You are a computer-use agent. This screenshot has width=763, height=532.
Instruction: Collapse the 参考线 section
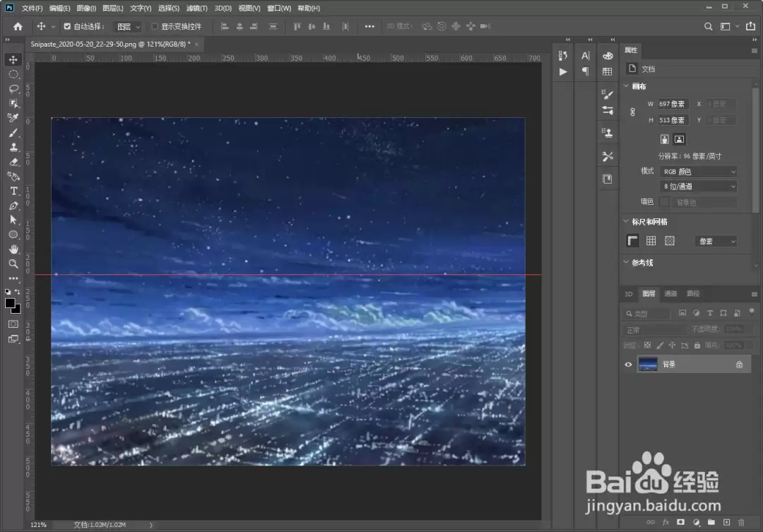click(x=626, y=262)
